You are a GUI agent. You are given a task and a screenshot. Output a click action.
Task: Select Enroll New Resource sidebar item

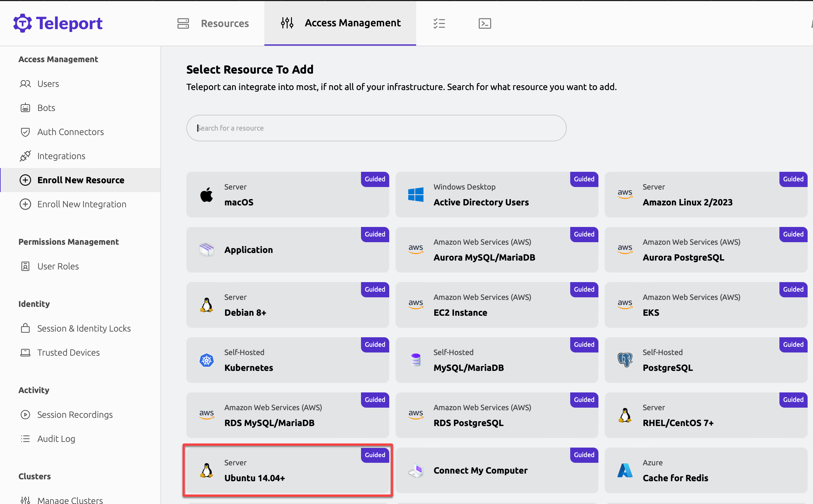pos(80,180)
